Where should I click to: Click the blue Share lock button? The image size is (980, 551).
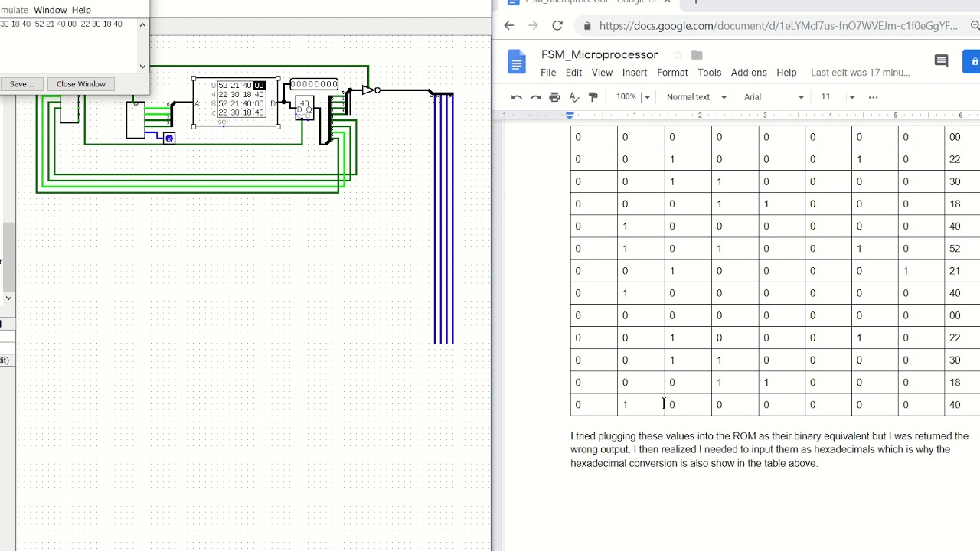point(973,61)
